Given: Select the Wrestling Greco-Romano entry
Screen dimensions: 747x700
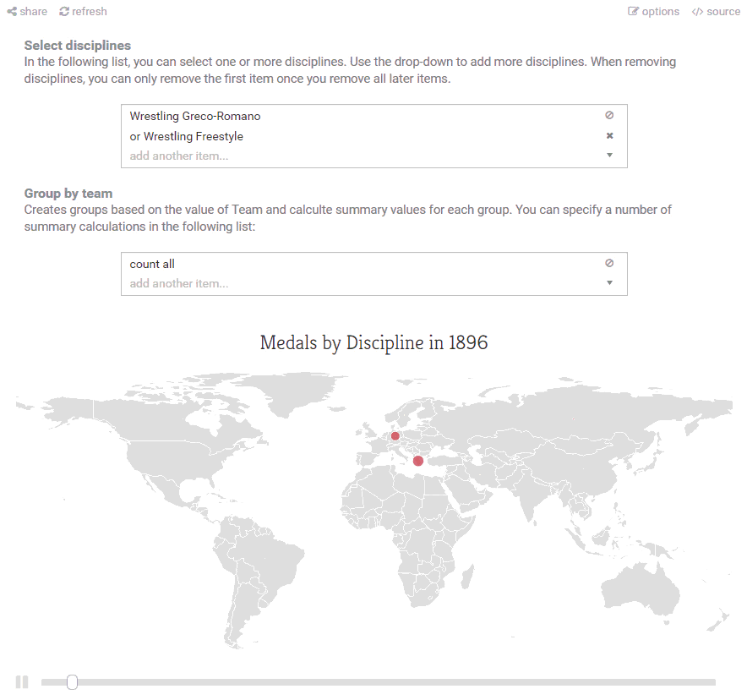Looking at the screenshot, I should click(195, 117).
